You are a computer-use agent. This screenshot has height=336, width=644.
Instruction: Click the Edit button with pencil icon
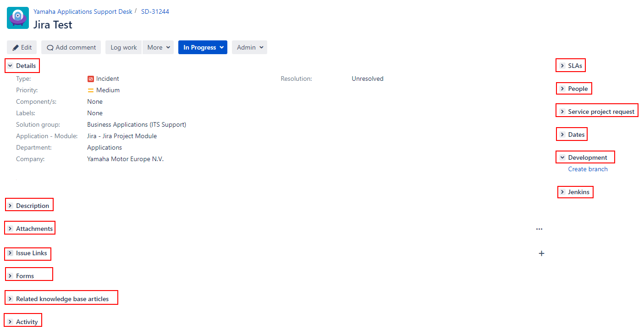coord(22,47)
